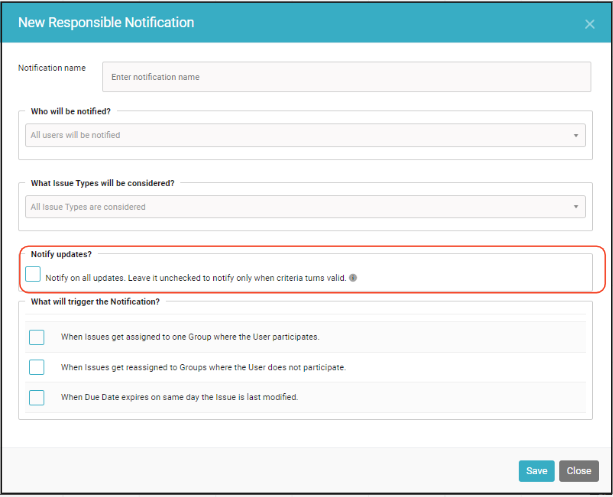Focus the Enter notification name field
Screen dimensions: 613x497
[x=346, y=77]
